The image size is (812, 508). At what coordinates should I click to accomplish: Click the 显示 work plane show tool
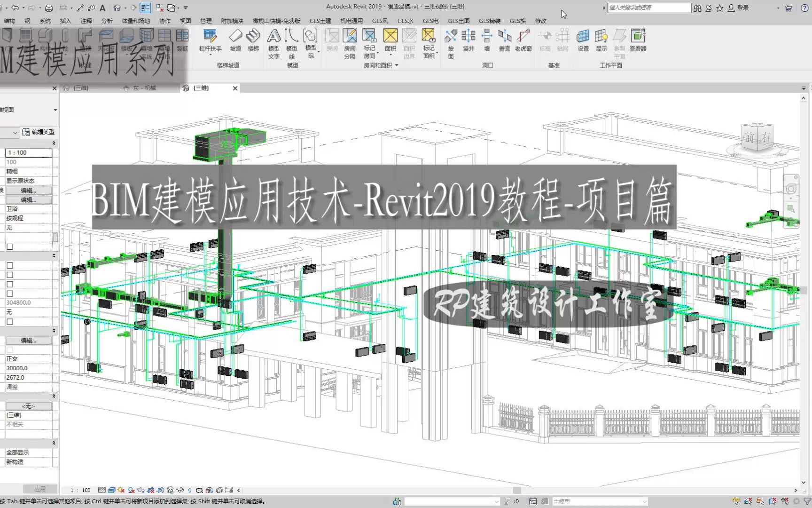[601, 40]
